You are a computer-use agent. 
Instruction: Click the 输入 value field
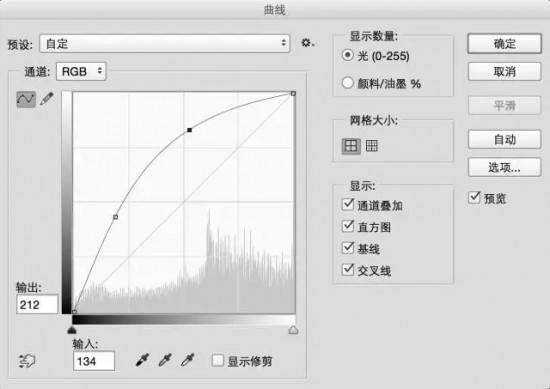[94, 361]
